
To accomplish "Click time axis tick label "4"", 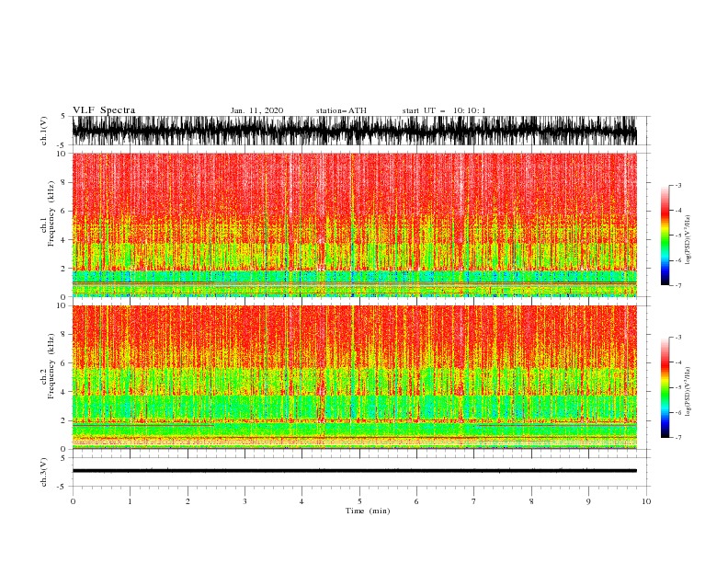I will [x=301, y=501].
